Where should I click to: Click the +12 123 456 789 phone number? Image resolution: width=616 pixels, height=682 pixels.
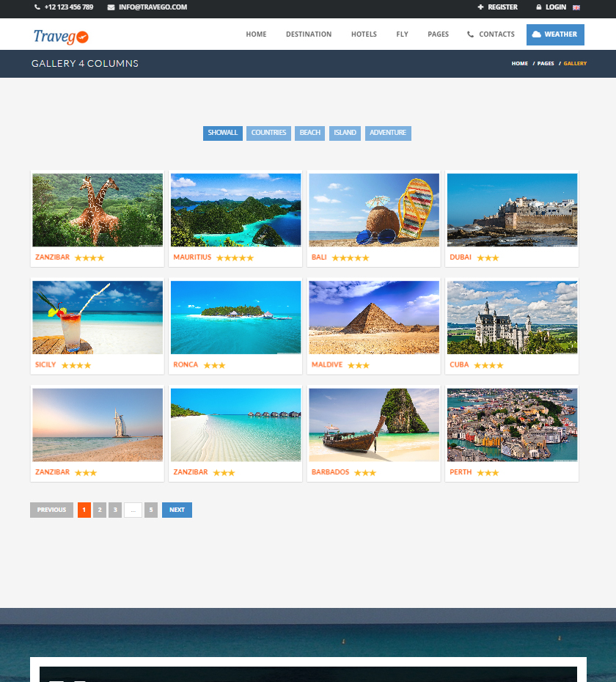click(69, 7)
